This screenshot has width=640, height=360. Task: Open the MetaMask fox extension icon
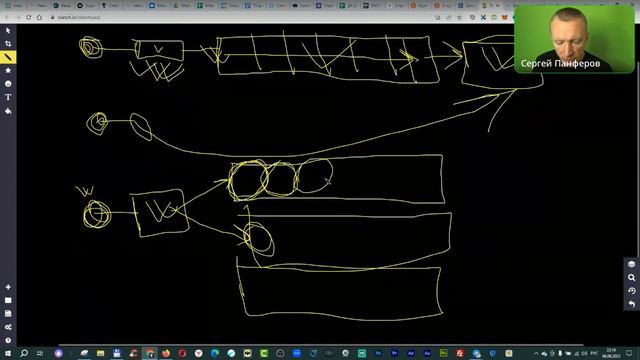coord(504,18)
